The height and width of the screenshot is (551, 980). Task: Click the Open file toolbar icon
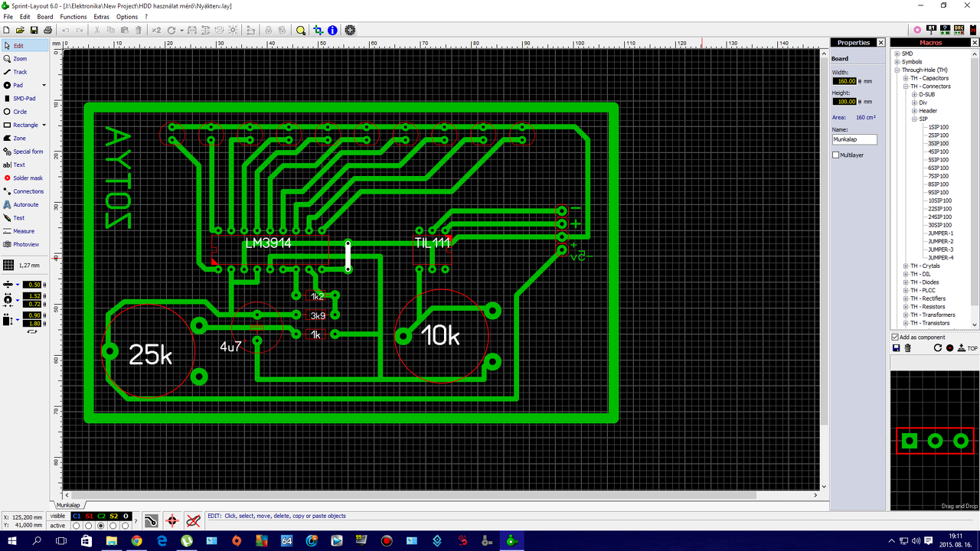(x=21, y=30)
